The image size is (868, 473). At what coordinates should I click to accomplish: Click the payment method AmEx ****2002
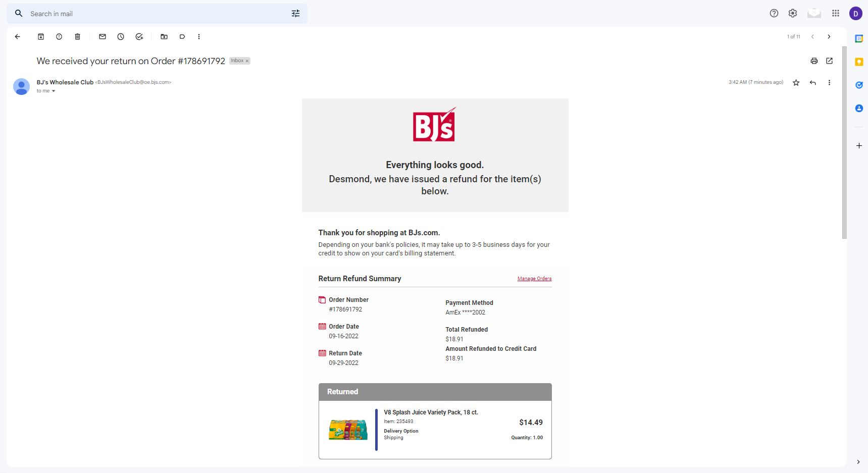click(x=465, y=312)
